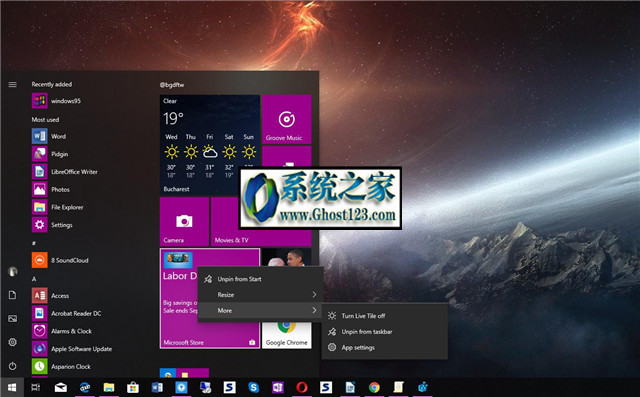Select Unpin from Start in context menu
Screen dimensions: 640x397
point(260,279)
